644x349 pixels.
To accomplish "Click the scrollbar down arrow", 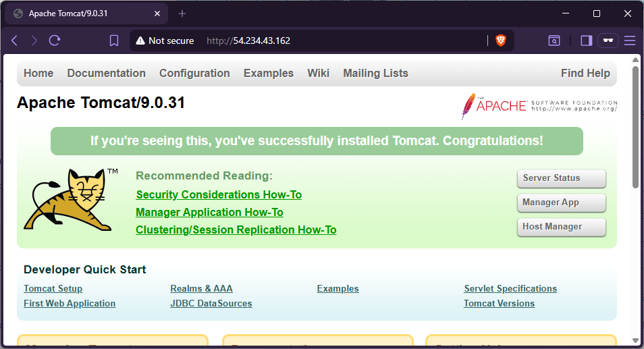I will tap(635, 341).
